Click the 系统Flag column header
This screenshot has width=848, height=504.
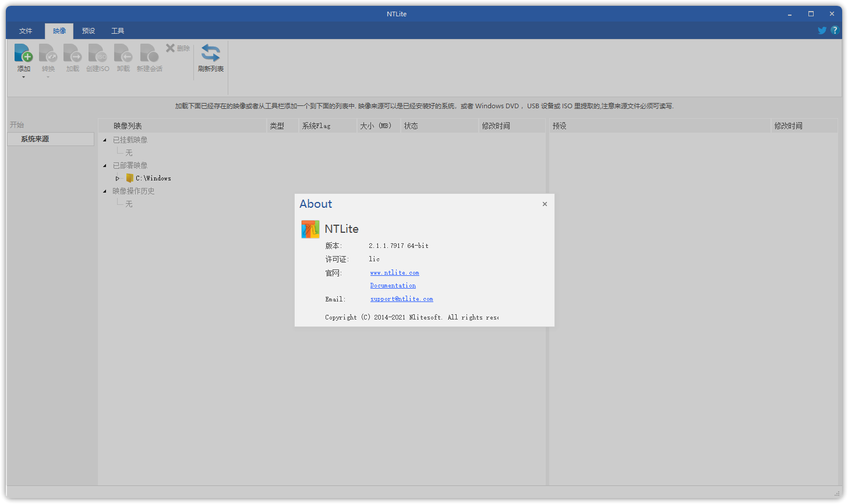327,126
